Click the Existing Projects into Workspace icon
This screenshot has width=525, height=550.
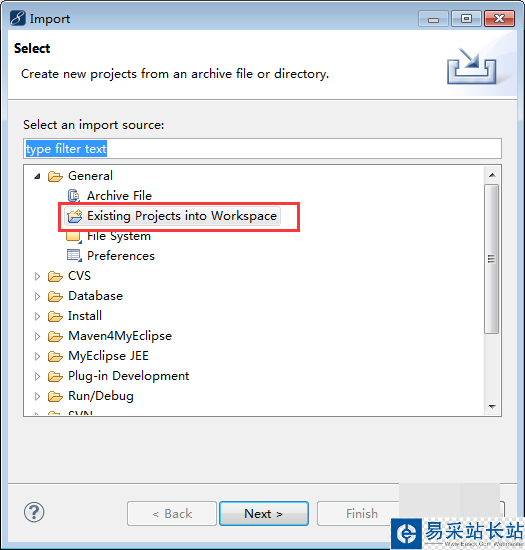click(x=74, y=216)
